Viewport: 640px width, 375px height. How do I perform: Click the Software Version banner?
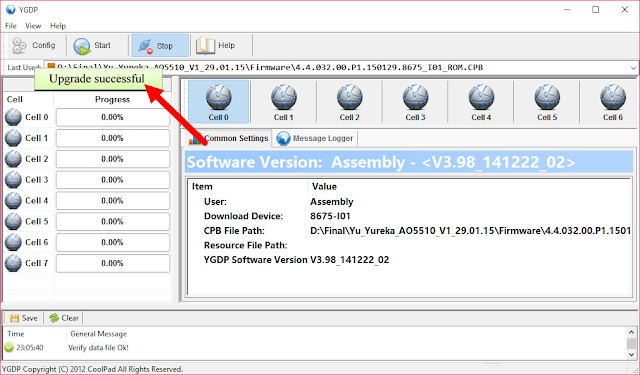[409, 162]
